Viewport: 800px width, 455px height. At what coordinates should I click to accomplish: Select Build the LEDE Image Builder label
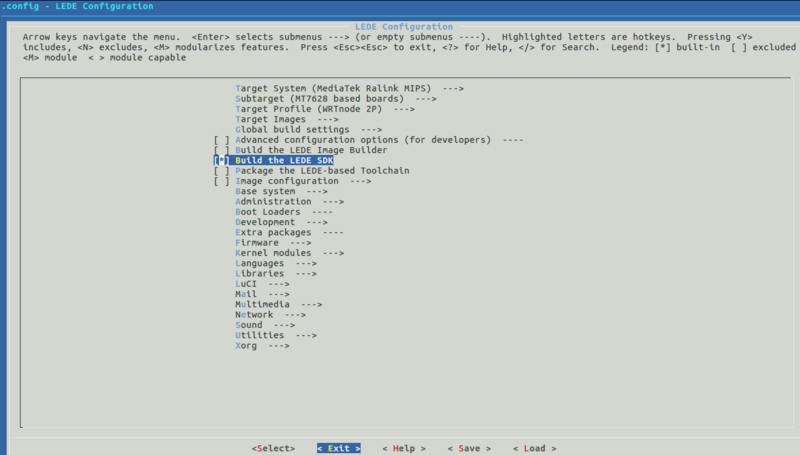tap(311, 150)
